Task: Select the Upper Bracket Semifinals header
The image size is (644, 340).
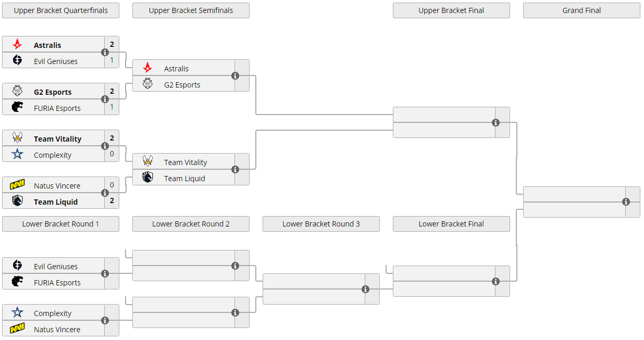Action: point(191,10)
